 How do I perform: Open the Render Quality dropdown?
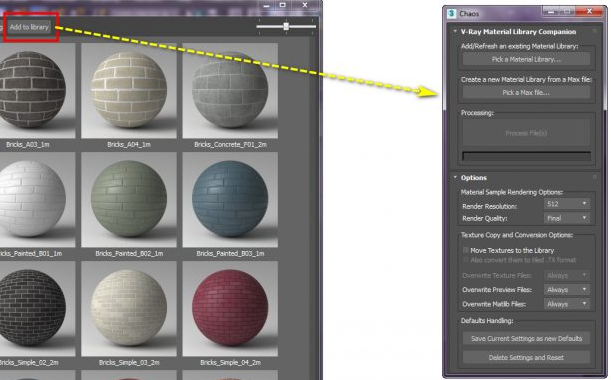[567, 218]
